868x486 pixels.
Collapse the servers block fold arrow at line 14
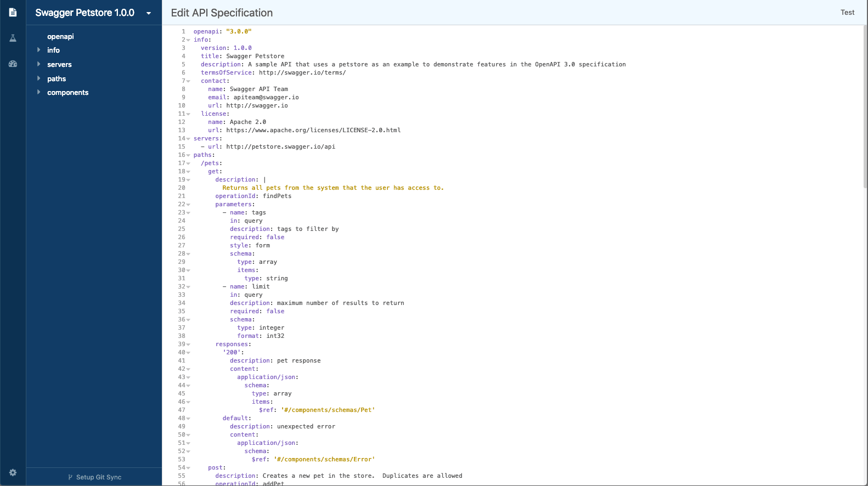[x=188, y=139]
